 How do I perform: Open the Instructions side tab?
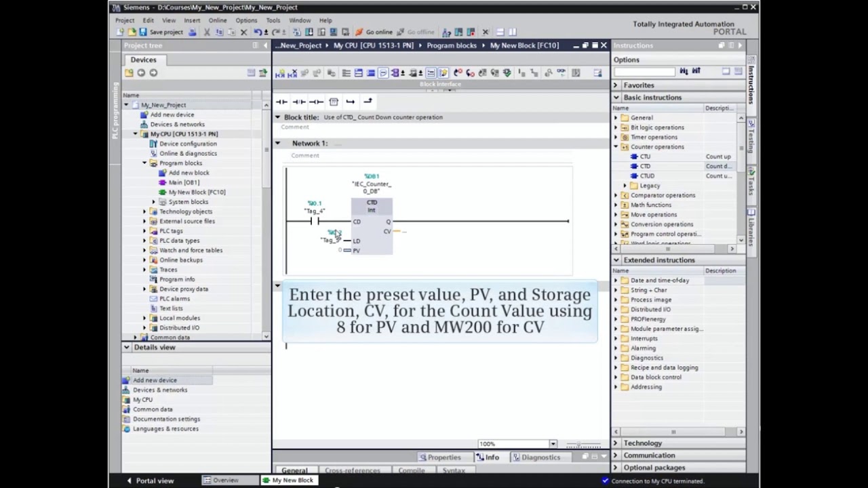[751, 81]
